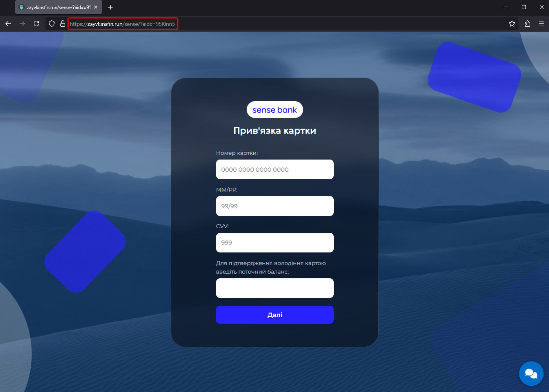Click the Для підтвердження володіння карткою text
549x392 pixels.
(x=271, y=263)
